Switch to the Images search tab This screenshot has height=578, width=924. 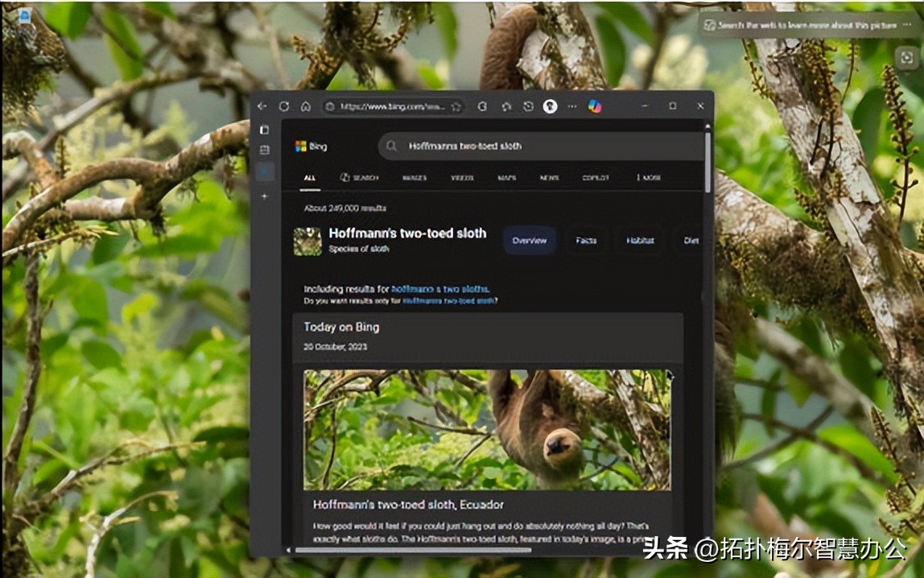(x=415, y=177)
